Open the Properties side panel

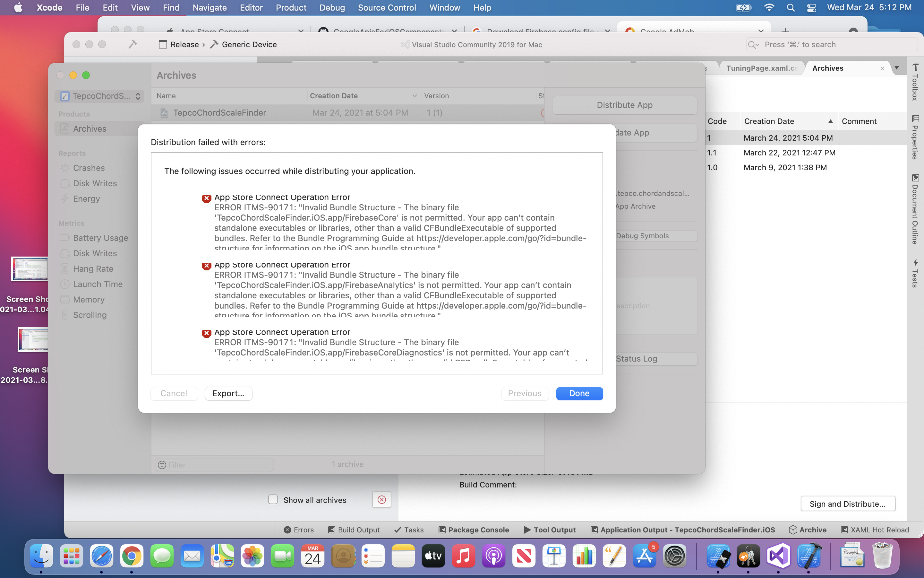coord(915,137)
